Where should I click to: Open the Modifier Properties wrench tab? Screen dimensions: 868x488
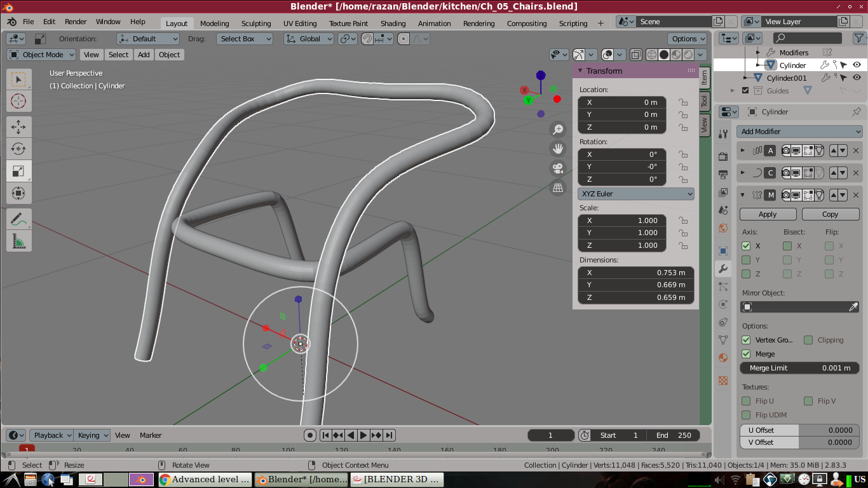[722, 269]
